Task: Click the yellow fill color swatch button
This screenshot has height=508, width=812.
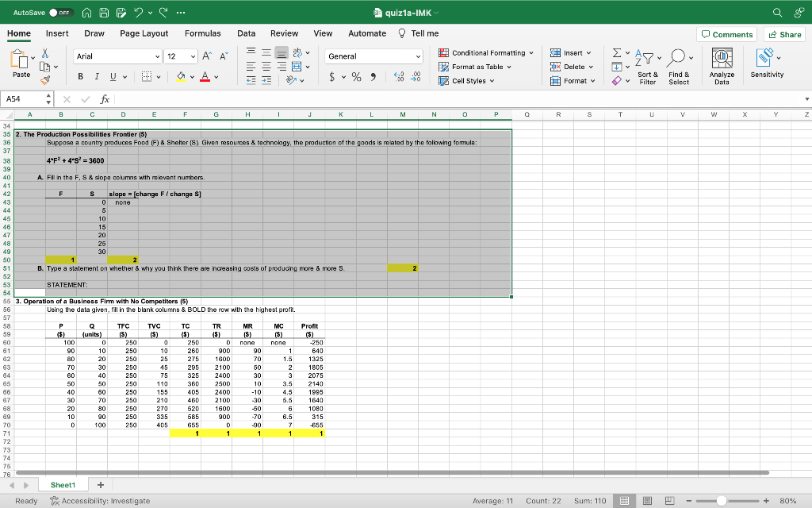Action: coord(181,77)
